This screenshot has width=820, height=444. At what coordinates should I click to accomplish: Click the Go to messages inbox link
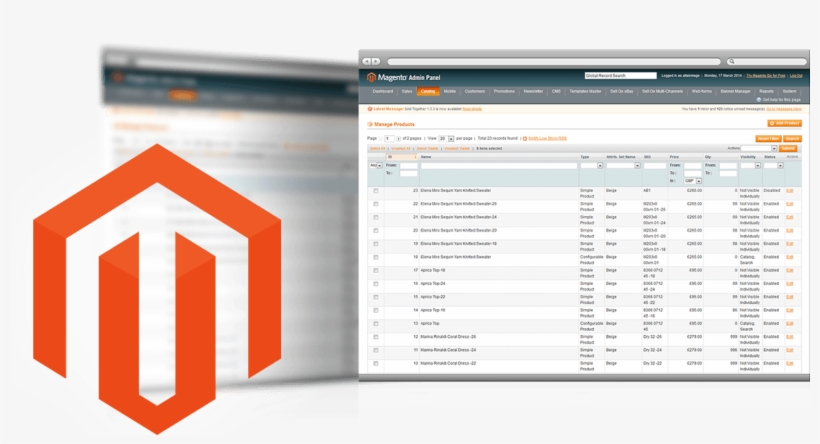[x=784, y=109]
